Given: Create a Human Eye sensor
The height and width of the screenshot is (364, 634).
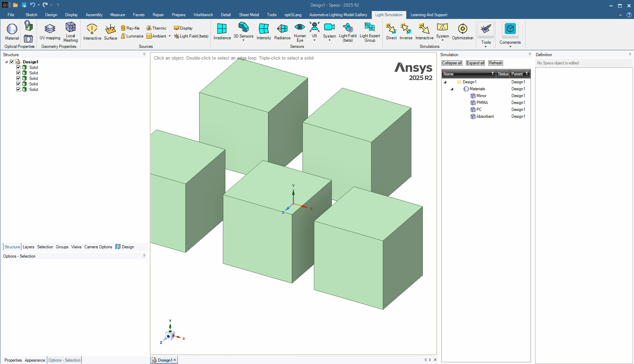Looking at the screenshot, I should click(x=300, y=32).
